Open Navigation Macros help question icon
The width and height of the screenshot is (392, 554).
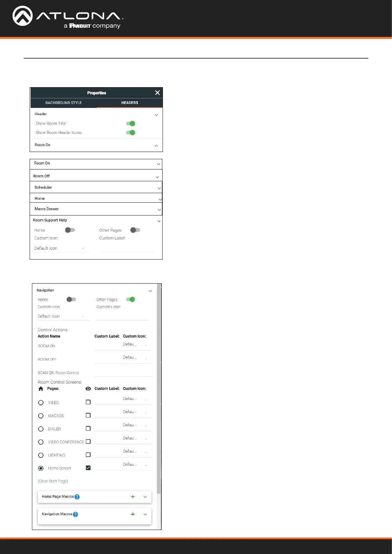(x=75, y=515)
